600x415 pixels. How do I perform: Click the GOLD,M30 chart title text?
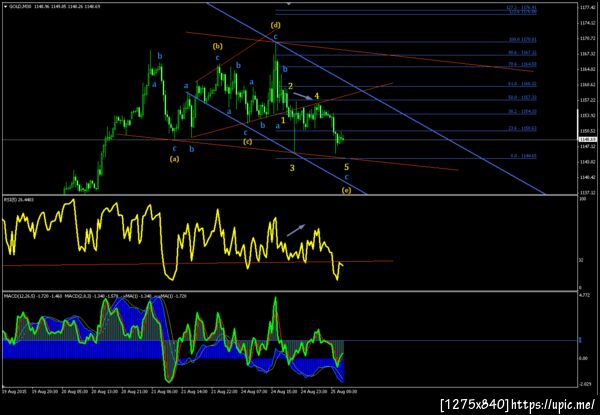pyautogui.click(x=18, y=7)
